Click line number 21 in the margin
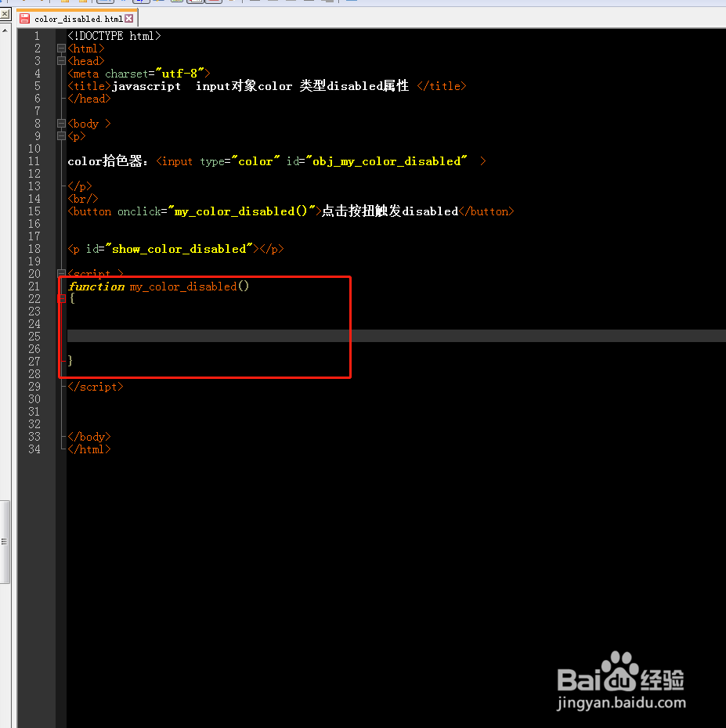Image resolution: width=726 pixels, height=728 pixels. coord(34,287)
